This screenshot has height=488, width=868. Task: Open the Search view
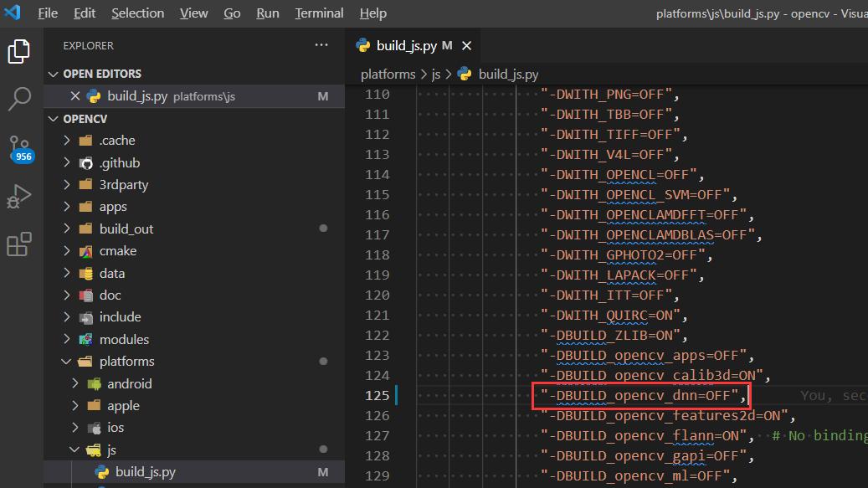pyautogui.click(x=21, y=99)
